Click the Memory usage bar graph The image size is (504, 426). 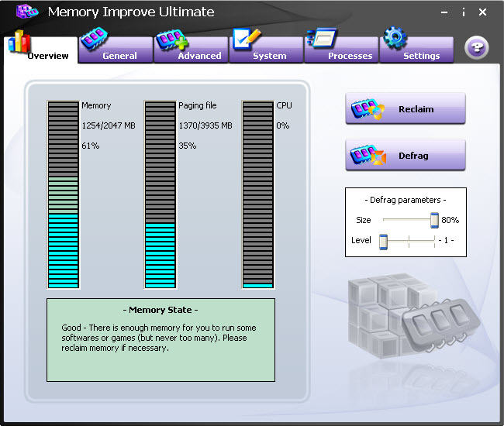[64, 194]
